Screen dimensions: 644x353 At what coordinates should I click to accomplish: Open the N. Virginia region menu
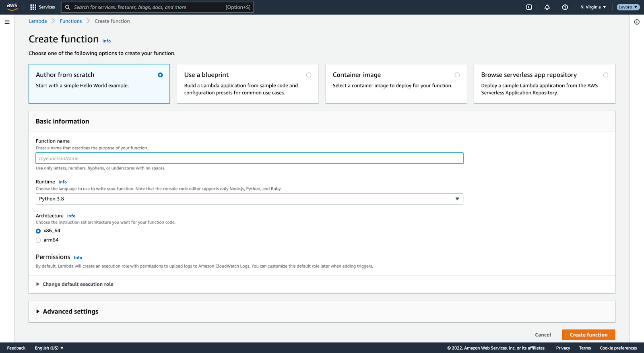(593, 7)
